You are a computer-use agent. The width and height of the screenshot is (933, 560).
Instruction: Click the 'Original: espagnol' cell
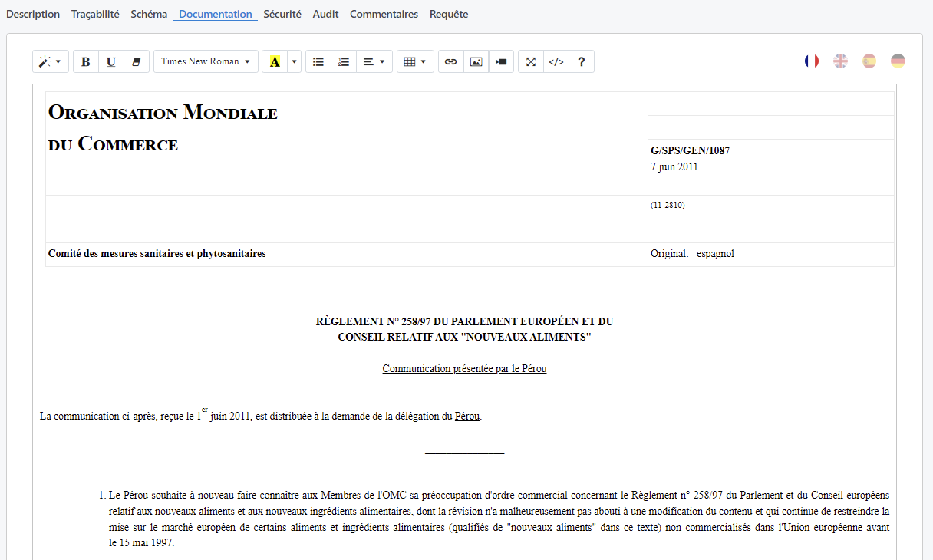771,255
